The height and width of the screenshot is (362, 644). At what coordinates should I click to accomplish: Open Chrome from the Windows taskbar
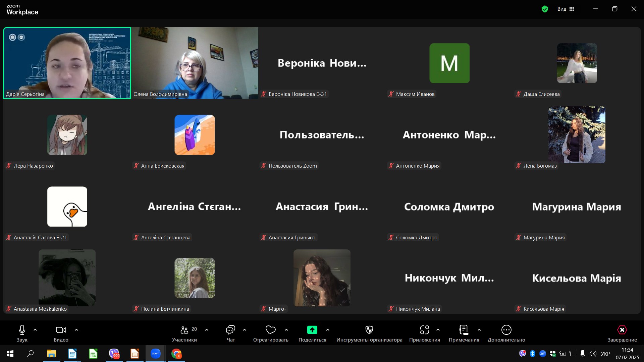[x=176, y=354]
